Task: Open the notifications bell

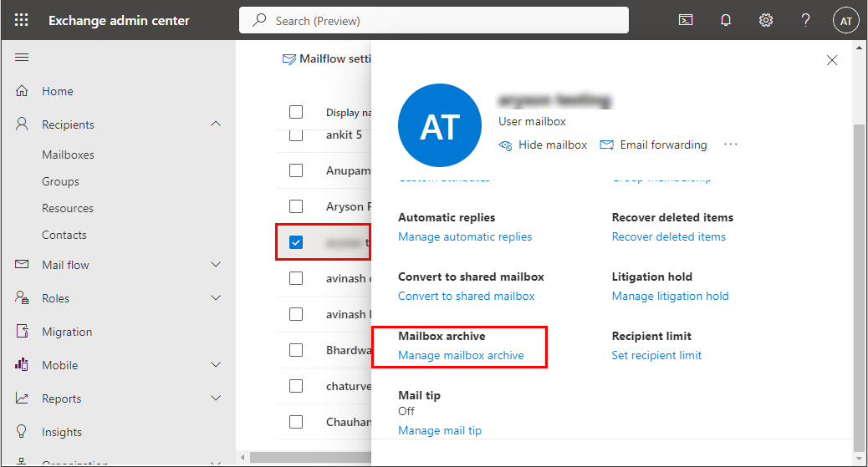Action: 726,21
